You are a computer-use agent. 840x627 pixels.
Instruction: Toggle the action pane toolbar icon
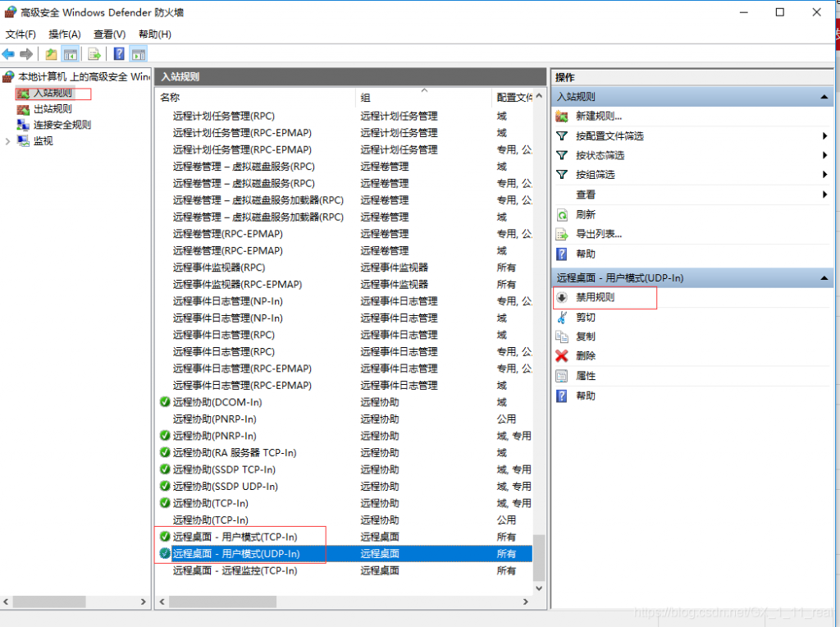[139, 54]
